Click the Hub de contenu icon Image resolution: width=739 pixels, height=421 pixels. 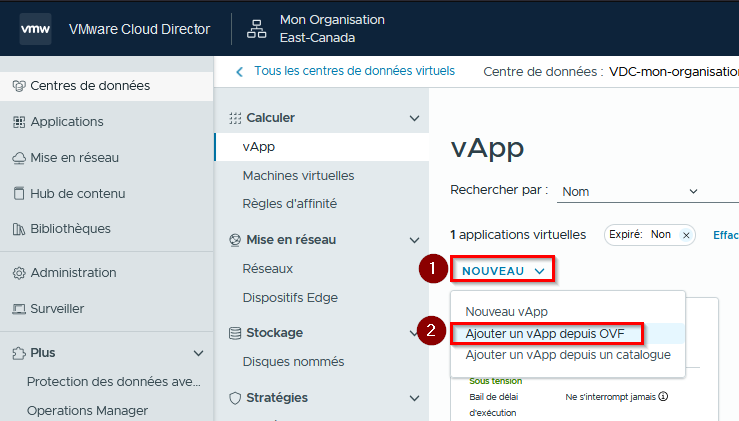(x=19, y=193)
